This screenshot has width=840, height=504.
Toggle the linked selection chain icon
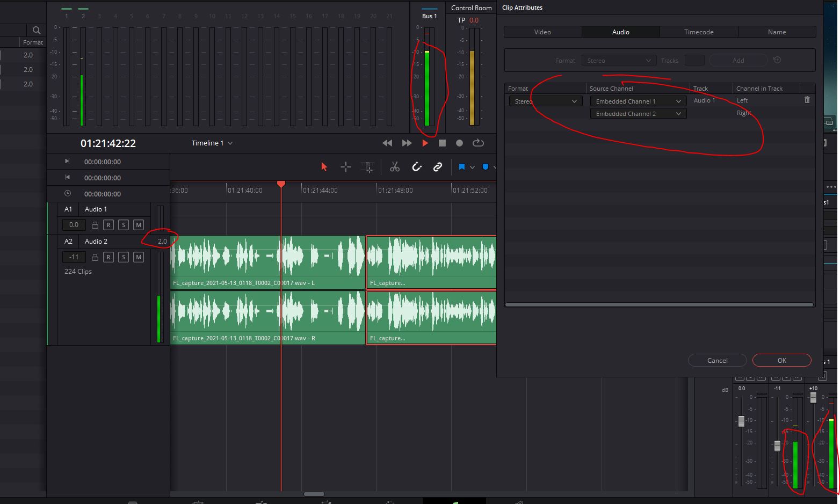pos(438,167)
